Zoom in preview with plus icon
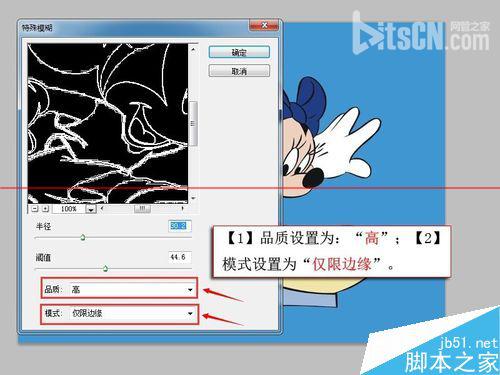500x375 pixels. [x=46, y=209]
